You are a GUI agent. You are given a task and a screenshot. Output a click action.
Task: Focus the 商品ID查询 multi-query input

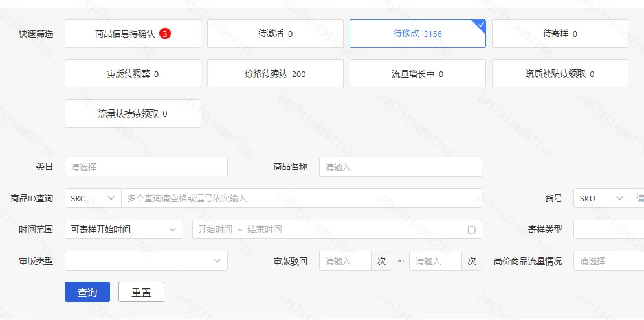click(302, 198)
